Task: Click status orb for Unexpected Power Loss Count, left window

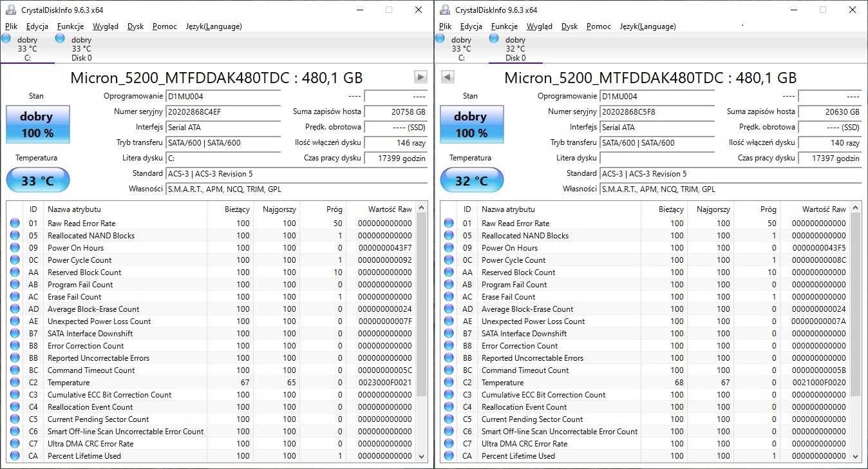Action: [15, 321]
